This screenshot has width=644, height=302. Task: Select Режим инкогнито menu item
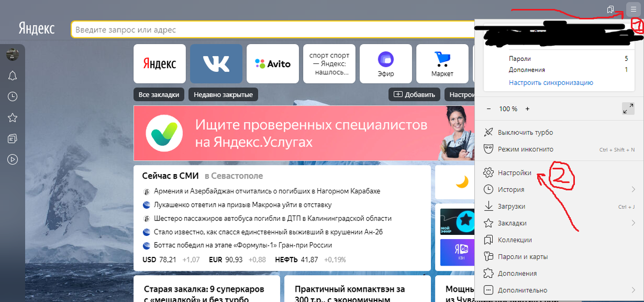coord(559,149)
